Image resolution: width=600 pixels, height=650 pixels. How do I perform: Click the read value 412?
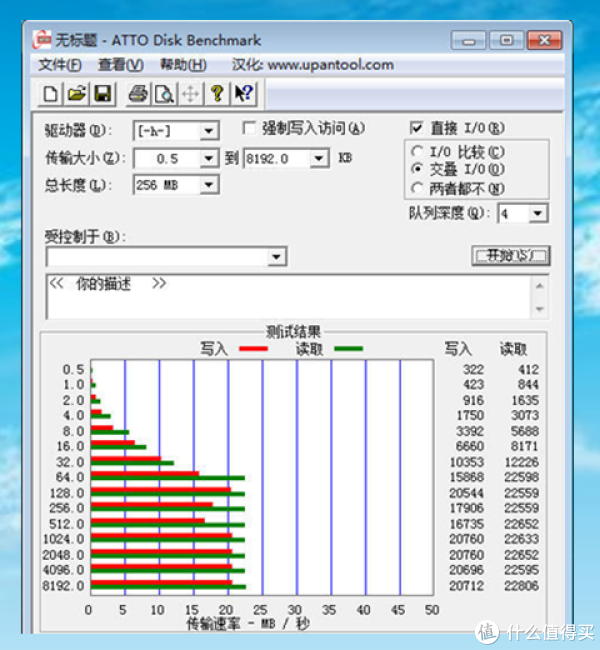[x=528, y=369]
